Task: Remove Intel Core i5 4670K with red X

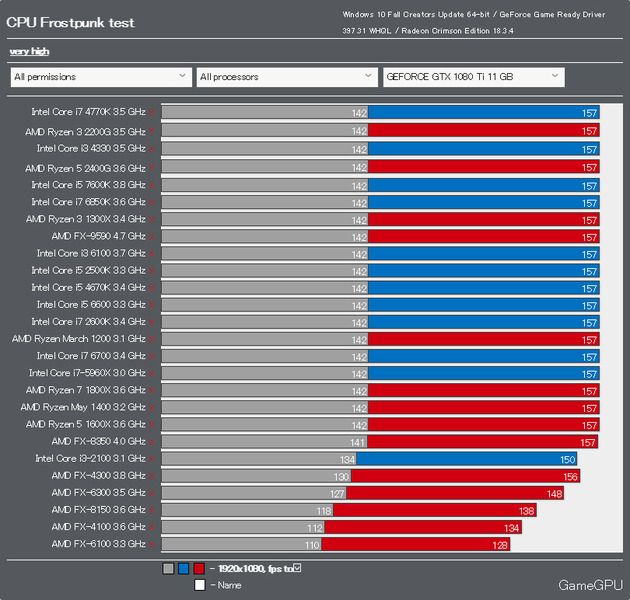Action: (151, 289)
